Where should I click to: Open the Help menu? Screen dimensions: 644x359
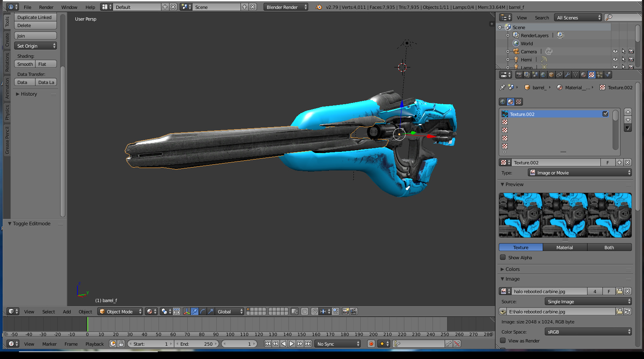pyautogui.click(x=90, y=7)
